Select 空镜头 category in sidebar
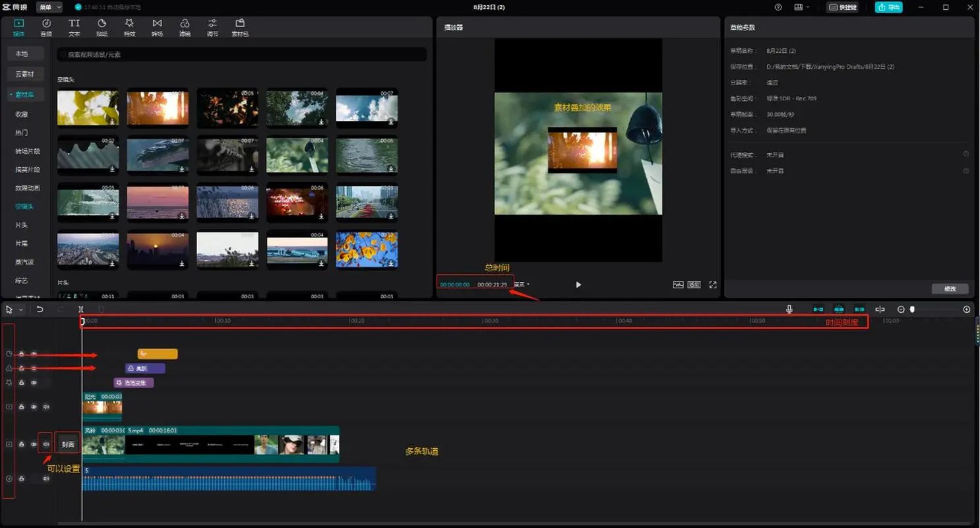The height and width of the screenshot is (528, 980). tap(24, 206)
